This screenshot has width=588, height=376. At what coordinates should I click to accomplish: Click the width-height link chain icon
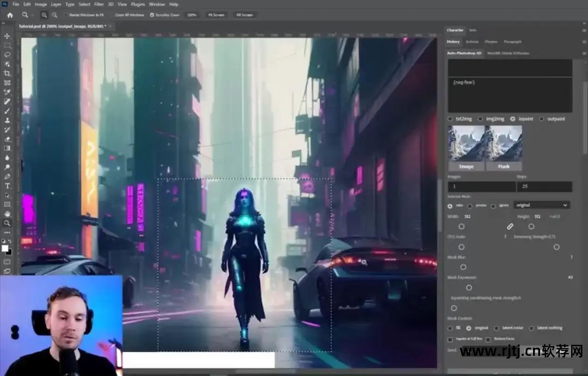coord(510,226)
